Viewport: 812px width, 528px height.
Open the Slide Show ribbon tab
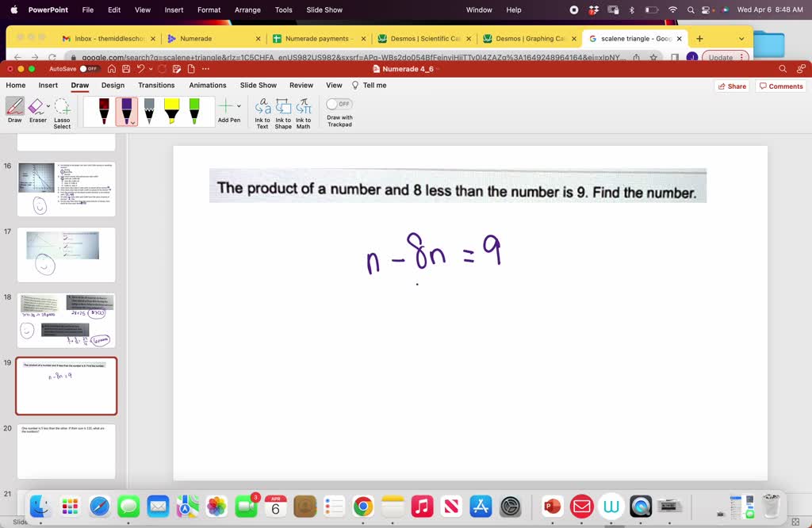coord(259,85)
